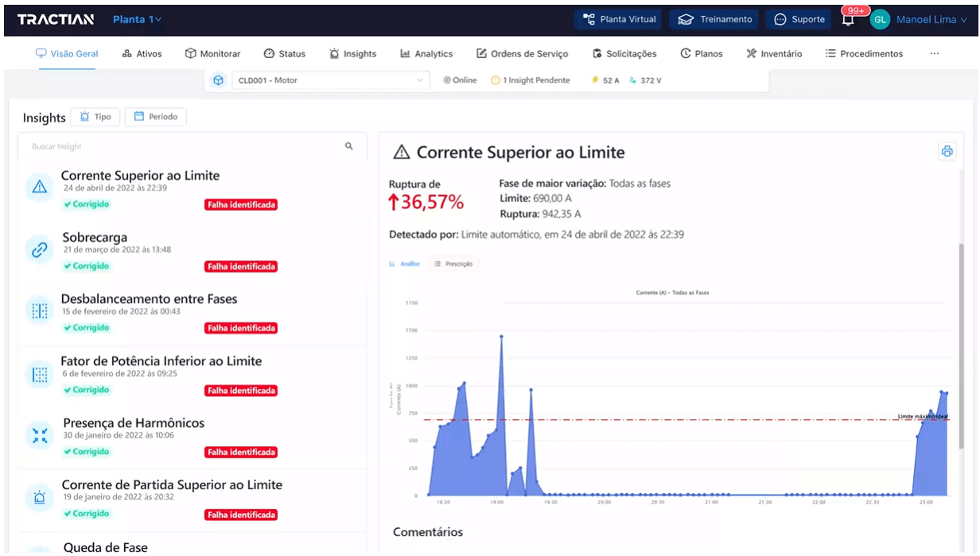
Task: Open the Ativos tab
Action: pyautogui.click(x=142, y=53)
